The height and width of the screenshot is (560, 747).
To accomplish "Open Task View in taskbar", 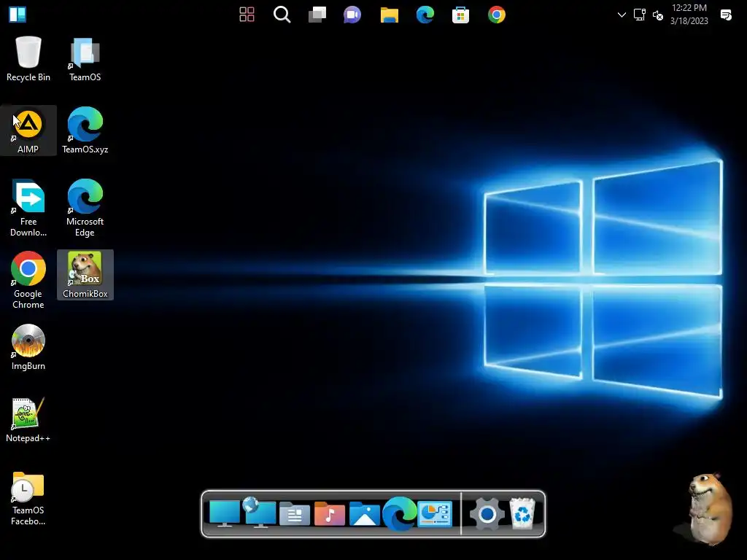I will 317,15.
